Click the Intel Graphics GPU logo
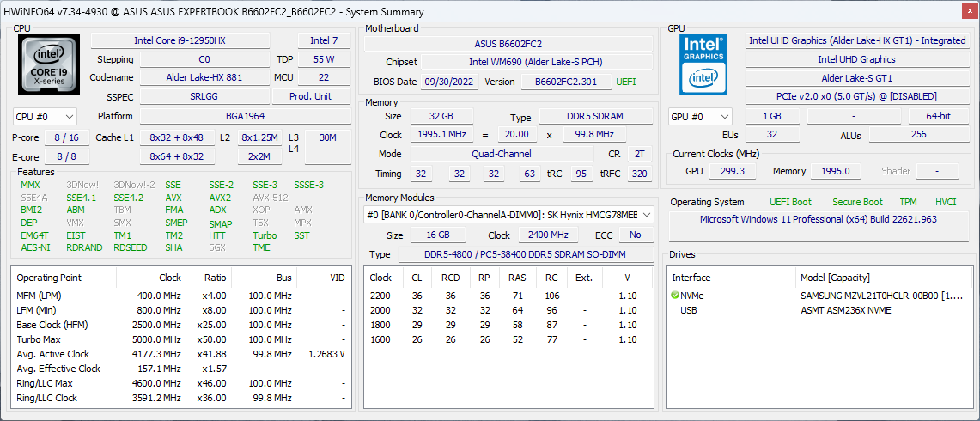Viewport: 980px width, 421px height. pos(703,64)
